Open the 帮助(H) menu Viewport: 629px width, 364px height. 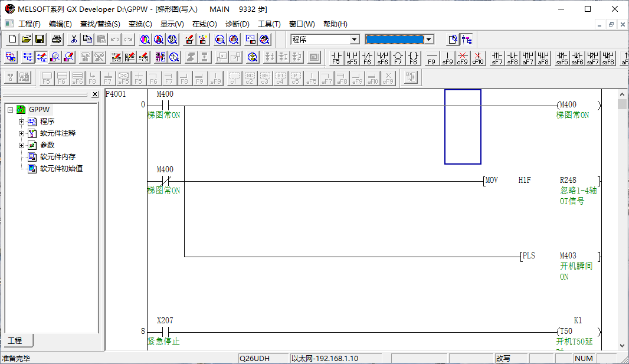(335, 24)
